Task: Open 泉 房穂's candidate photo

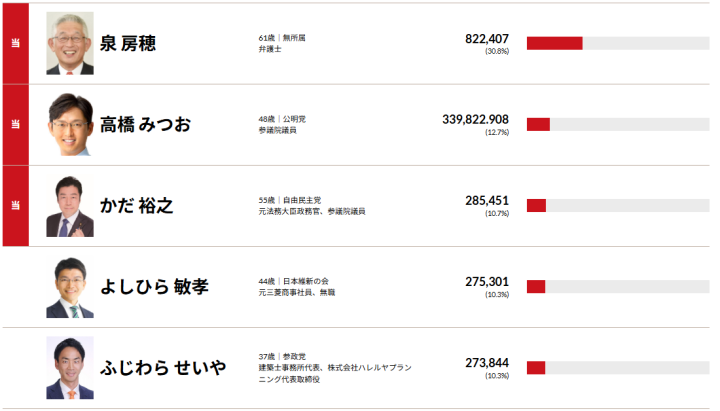Action: click(x=70, y=43)
